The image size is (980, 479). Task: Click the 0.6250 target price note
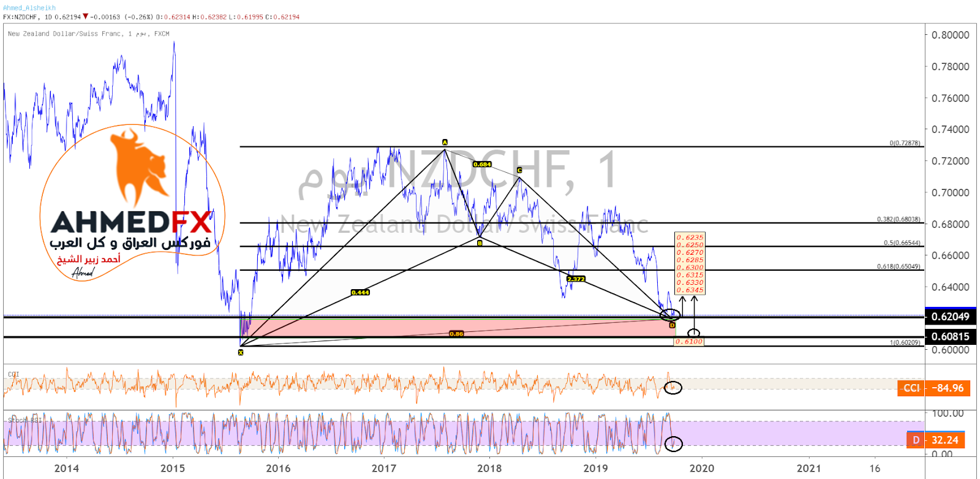[690, 245]
